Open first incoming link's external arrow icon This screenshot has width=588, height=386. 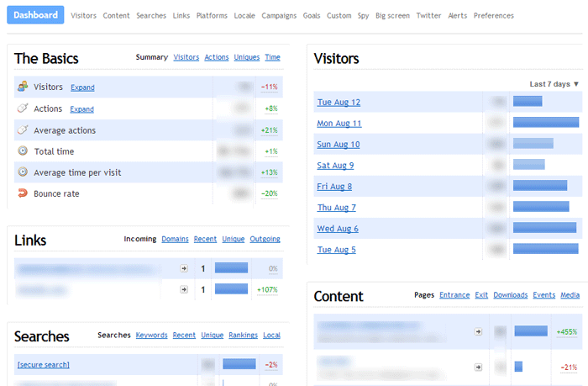183,268
